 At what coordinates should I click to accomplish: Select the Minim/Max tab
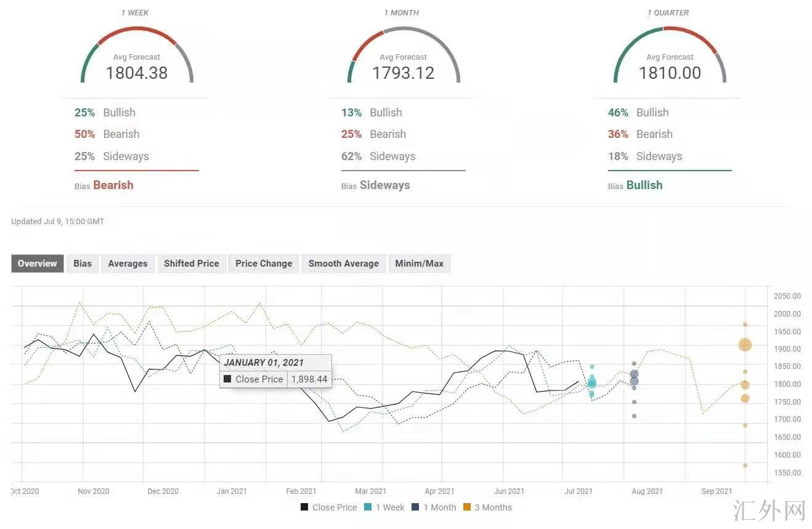click(x=419, y=264)
